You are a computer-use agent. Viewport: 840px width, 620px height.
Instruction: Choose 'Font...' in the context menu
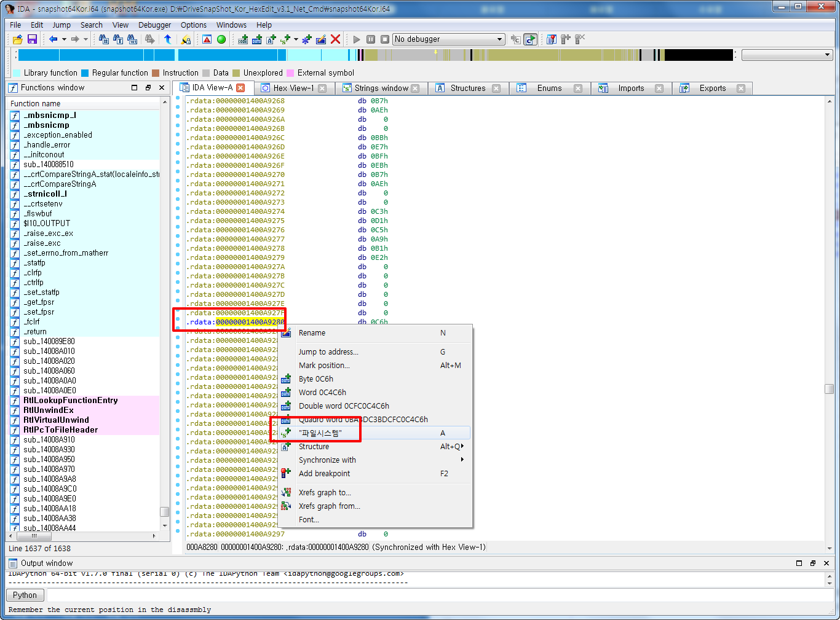(375, 520)
